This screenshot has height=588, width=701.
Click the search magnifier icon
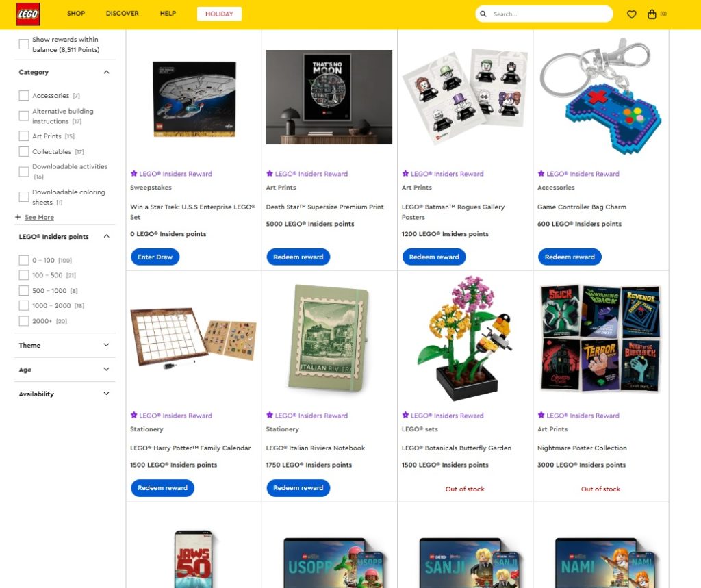click(x=483, y=14)
